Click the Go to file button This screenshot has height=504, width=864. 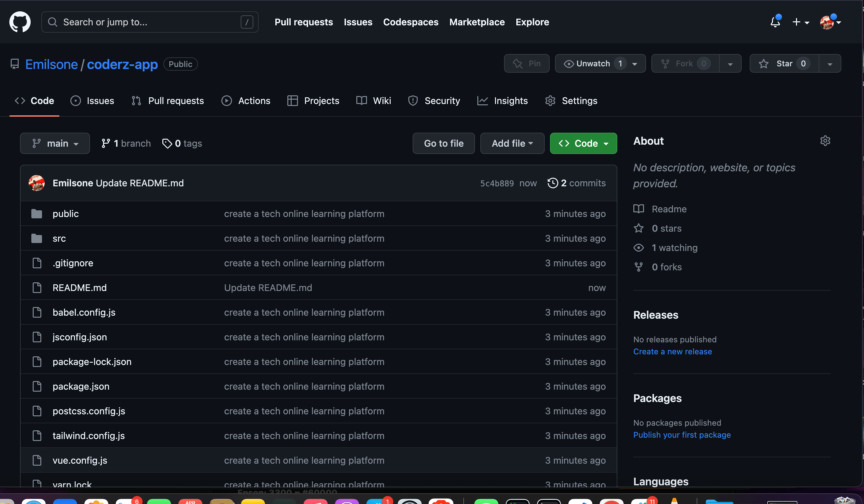[x=444, y=143]
